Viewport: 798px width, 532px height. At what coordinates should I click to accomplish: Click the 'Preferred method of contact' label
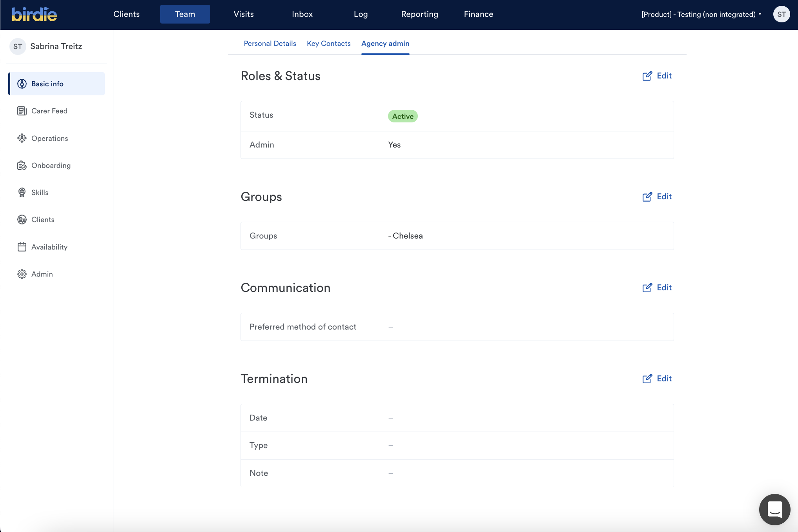[x=303, y=327]
